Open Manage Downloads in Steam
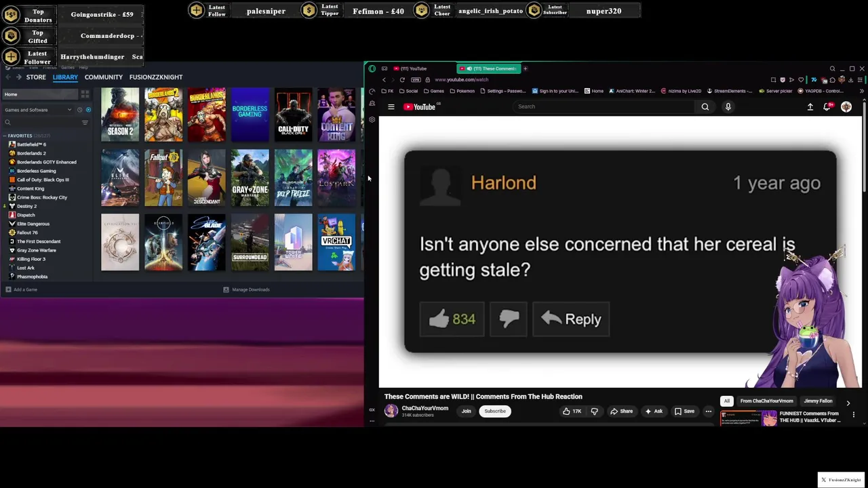 pos(247,289)
